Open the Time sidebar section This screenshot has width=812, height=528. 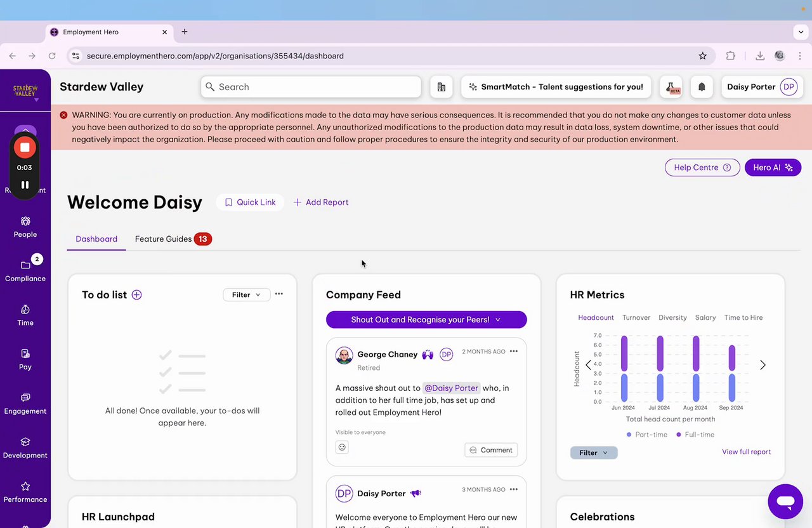click(x=25, y=315)
